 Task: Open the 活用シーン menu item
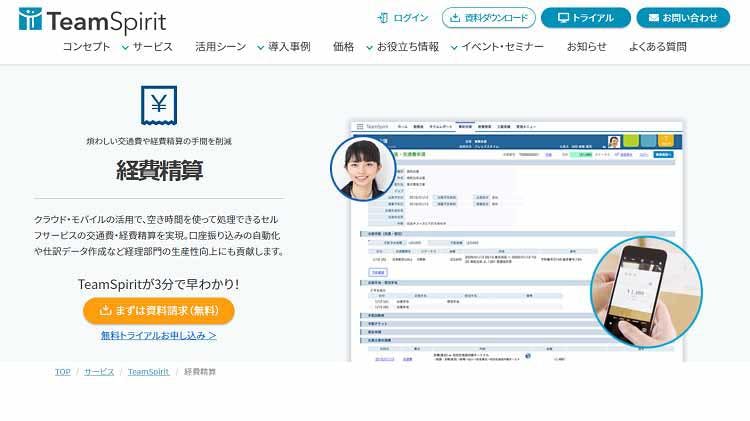219,47
